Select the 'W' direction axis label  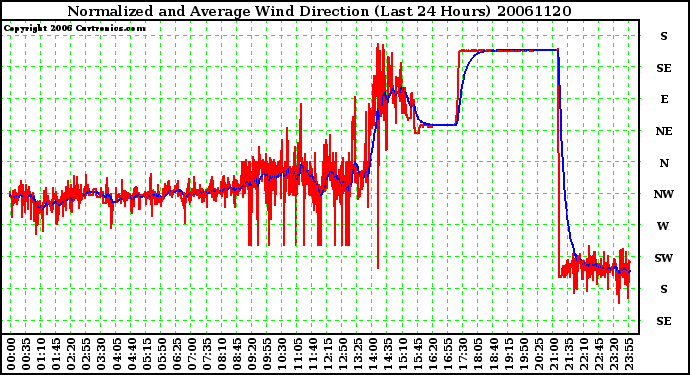[x=663, y=226]
